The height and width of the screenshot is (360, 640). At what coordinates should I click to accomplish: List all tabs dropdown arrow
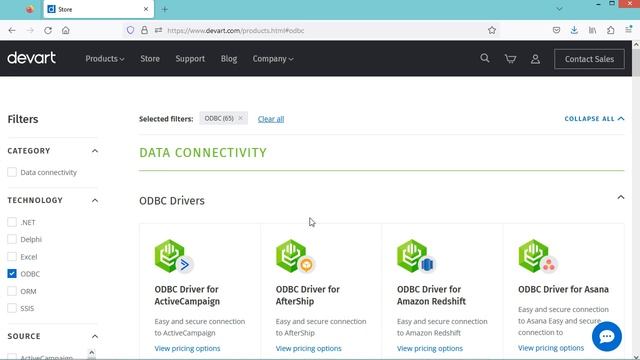click(559, 9)
